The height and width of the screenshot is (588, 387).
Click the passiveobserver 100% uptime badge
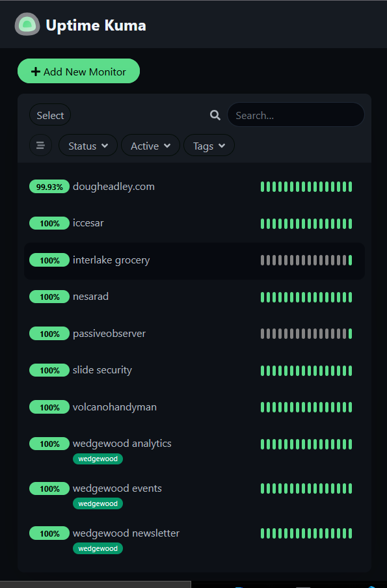[49, 334]
